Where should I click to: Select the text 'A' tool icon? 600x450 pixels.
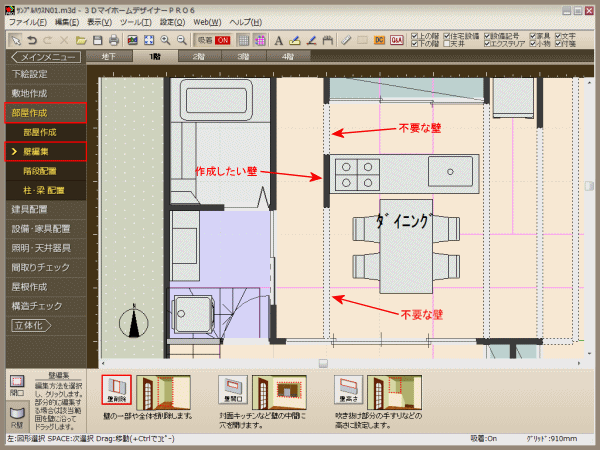pyautogui.click(x=278, y=40)
